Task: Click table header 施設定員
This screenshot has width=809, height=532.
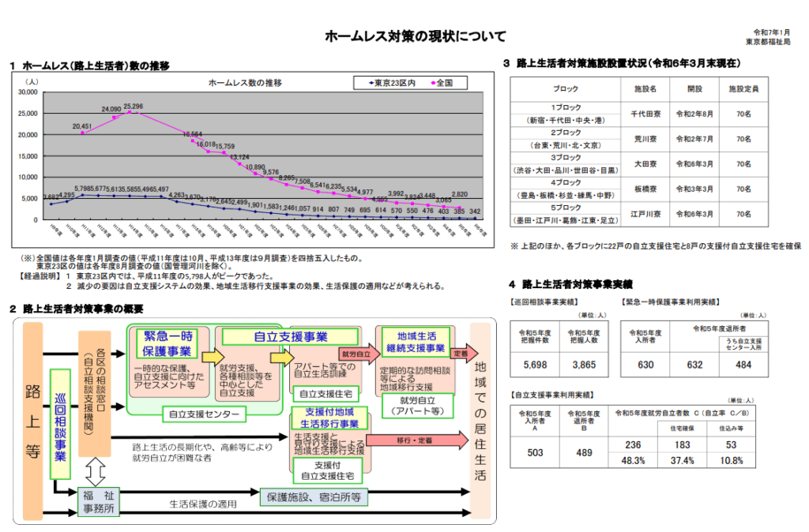Action: [x=743, y=88]
